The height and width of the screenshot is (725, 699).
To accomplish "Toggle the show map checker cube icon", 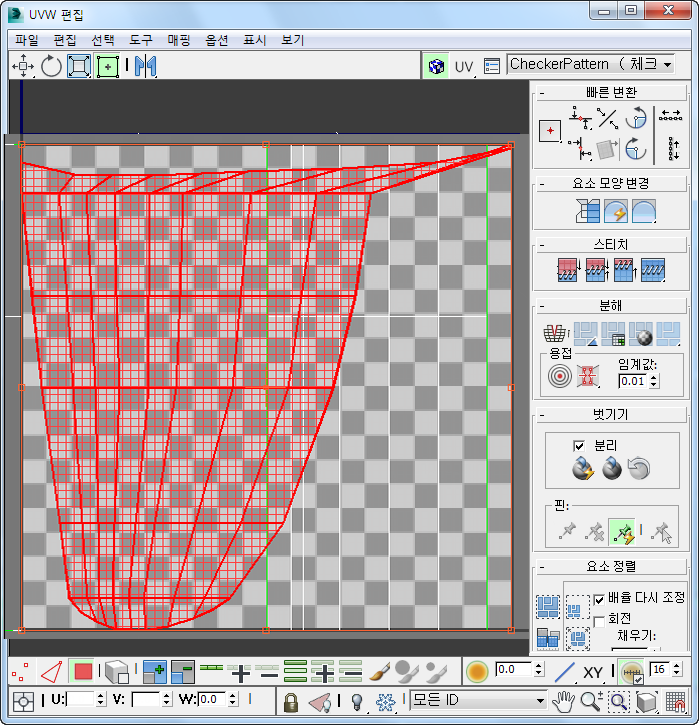I will 436,66.
